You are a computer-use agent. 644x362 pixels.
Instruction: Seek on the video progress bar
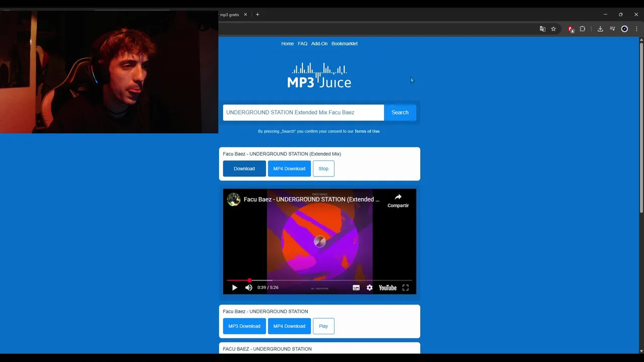[x=319, y=280]
